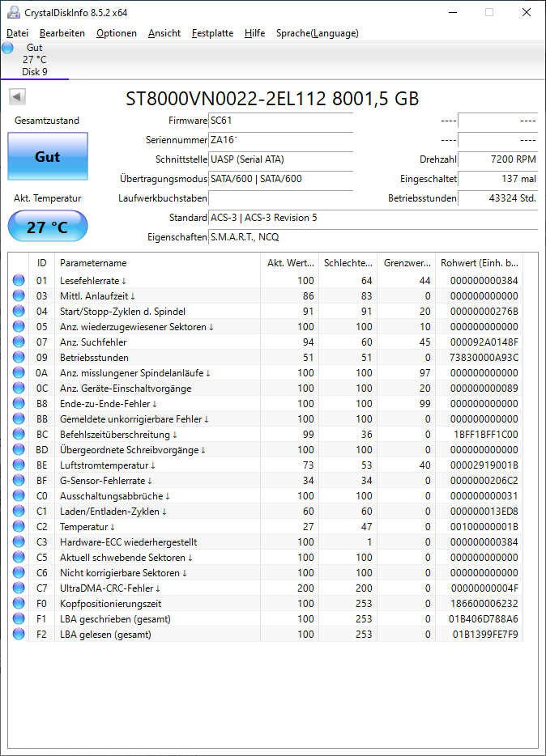The image size is (546, 756).
Task: Click status orb for Laden/Entladen-Zyklen
Action: [19, 511]
